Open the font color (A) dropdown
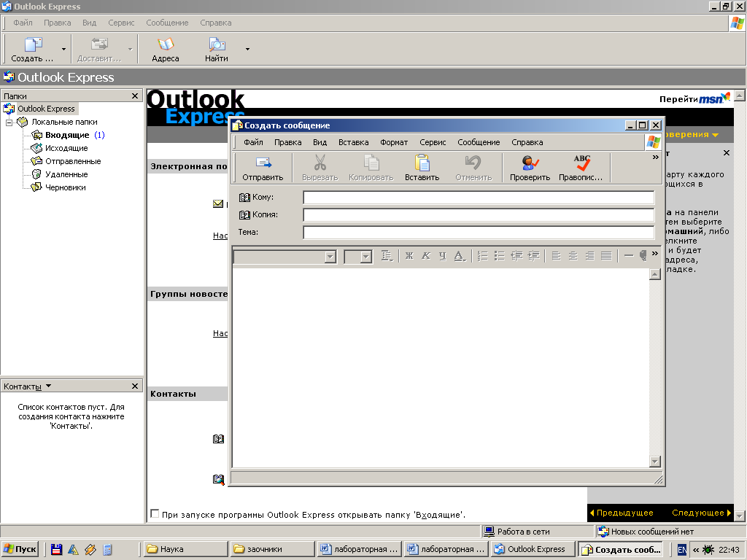The height and width of the screenshot is (560, 747). (460, 256)
